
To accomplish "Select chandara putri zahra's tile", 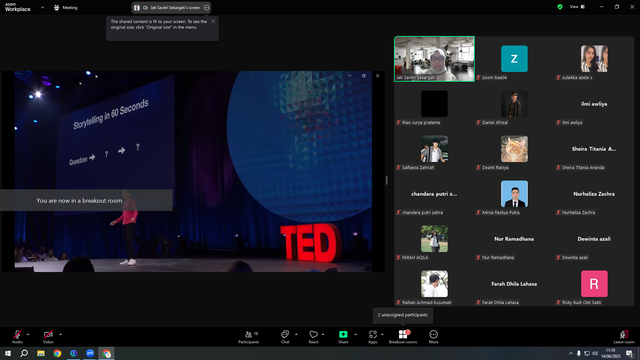I will pos(434,194).
